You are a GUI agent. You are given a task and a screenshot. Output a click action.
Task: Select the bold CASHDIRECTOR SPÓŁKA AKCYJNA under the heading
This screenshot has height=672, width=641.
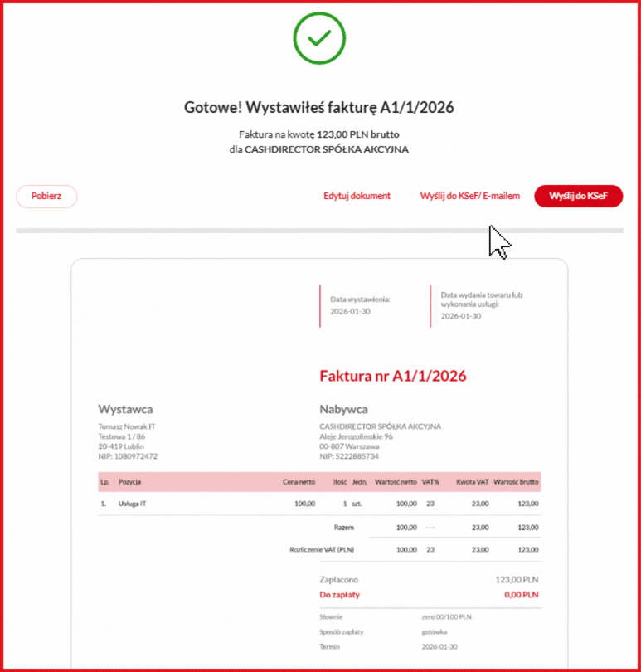[327, 149]
